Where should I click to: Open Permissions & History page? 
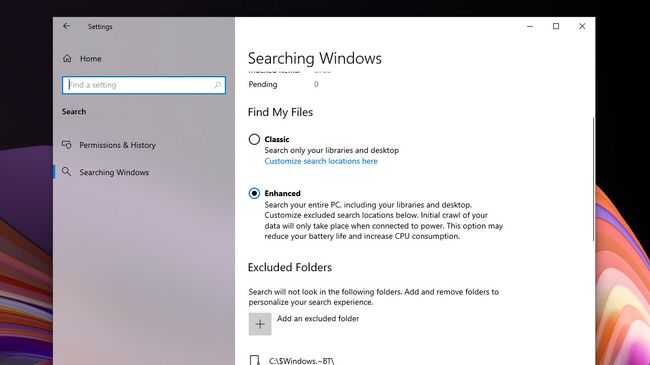click(x=117, y=145)
